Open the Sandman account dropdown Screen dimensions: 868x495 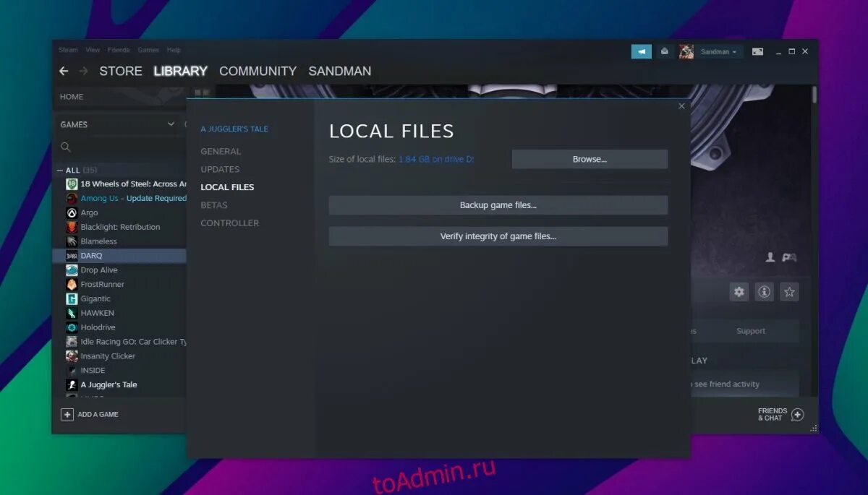[x=718, y=52]
